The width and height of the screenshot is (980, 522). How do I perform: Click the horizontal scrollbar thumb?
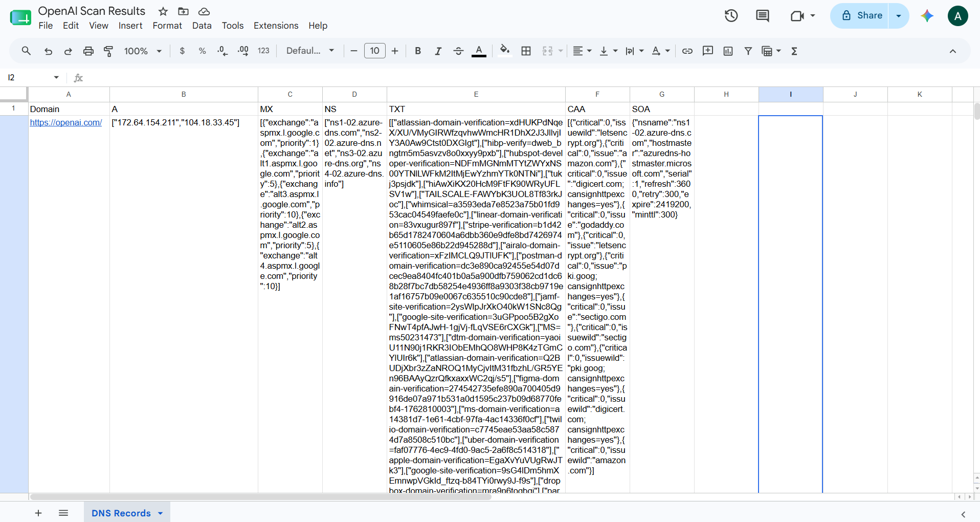(x=261, y=497)
